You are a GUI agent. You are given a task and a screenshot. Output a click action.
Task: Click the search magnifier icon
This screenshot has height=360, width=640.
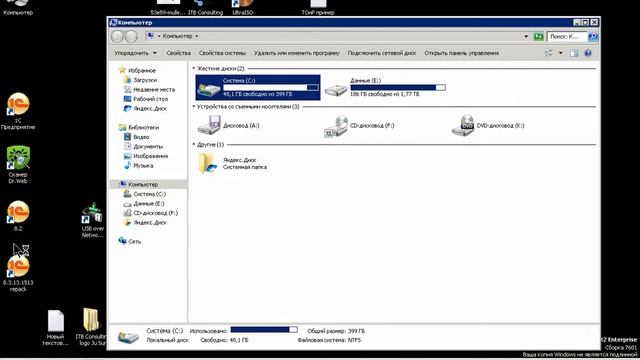[593, 37]
